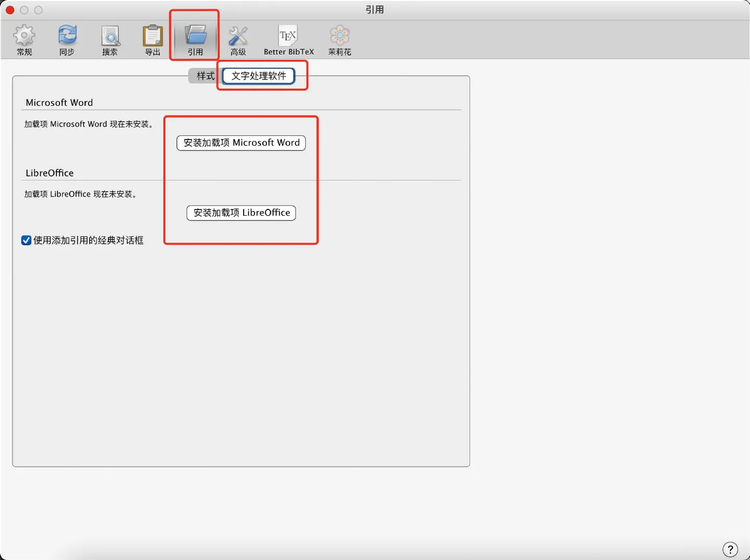Open the Better BibTeX preferences pane

[289, 40]
